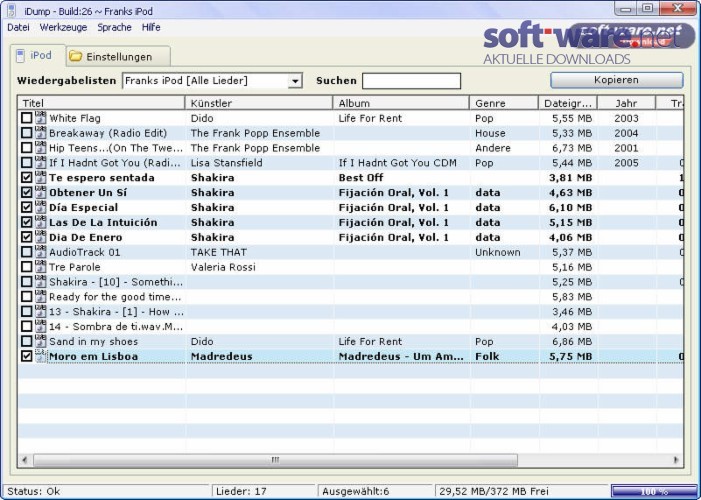This screenshot has width=701, height=500.
Task: Open the Datei menu
Action: [x=18, y=27]
